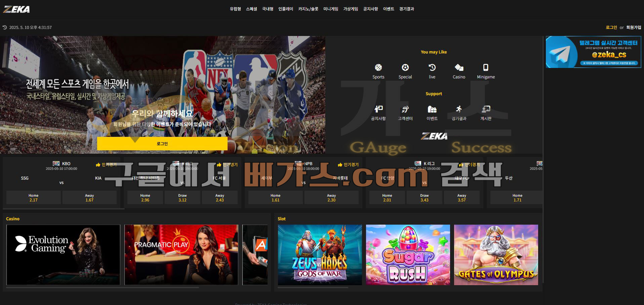The height and width of the screenshot is (305, 644).
Task: Open Zeus vs Hades slot game
Action: point(320,255)
